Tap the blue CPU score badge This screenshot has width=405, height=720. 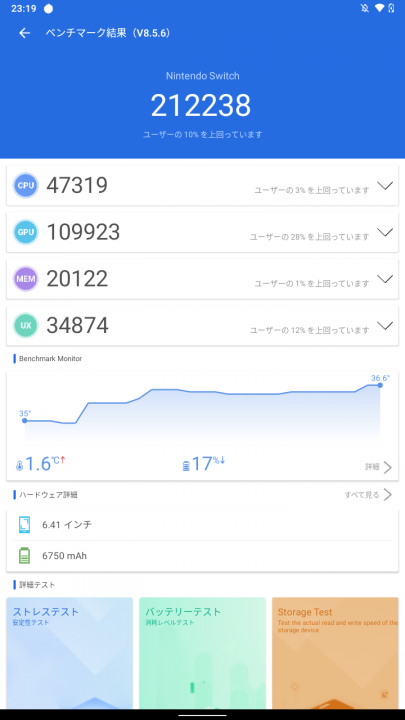point(26,186)
